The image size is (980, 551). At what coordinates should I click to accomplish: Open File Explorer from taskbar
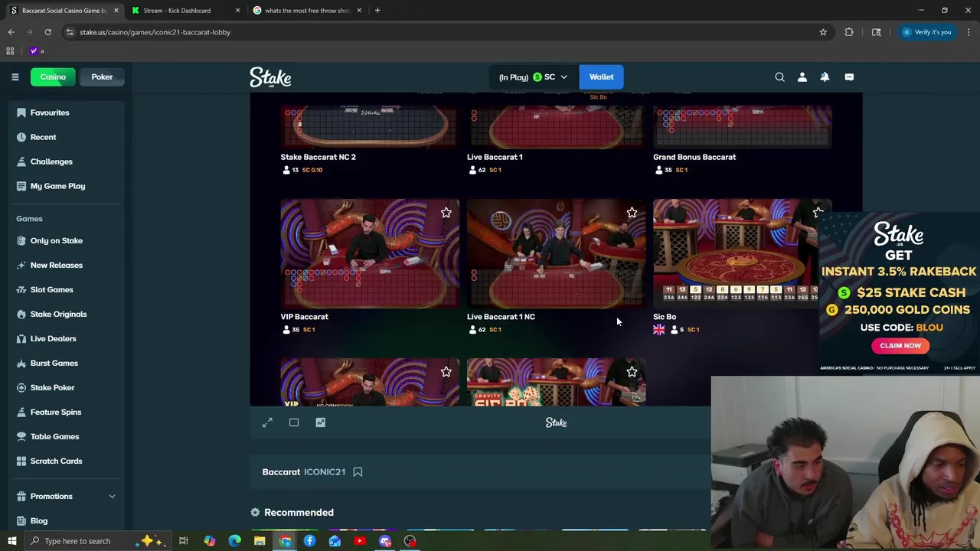pos(260,541)
